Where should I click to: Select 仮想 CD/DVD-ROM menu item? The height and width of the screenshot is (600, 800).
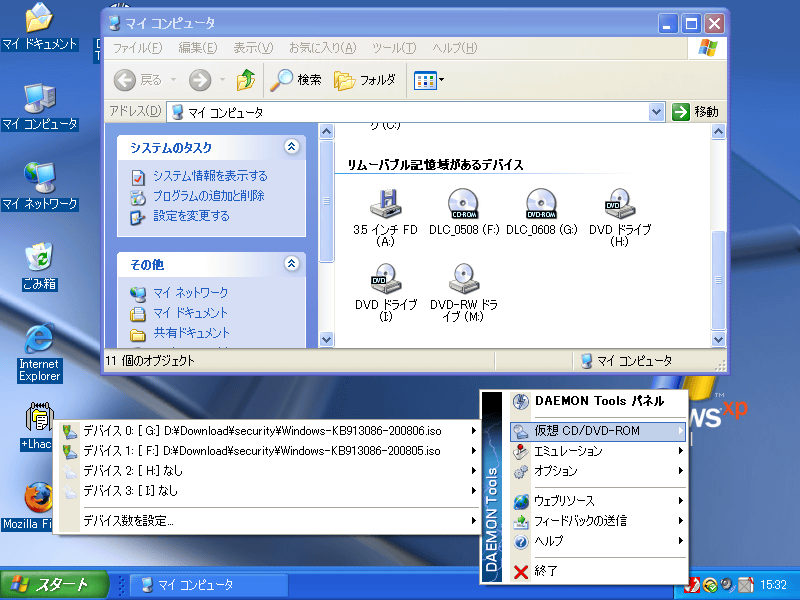[598, 431]
